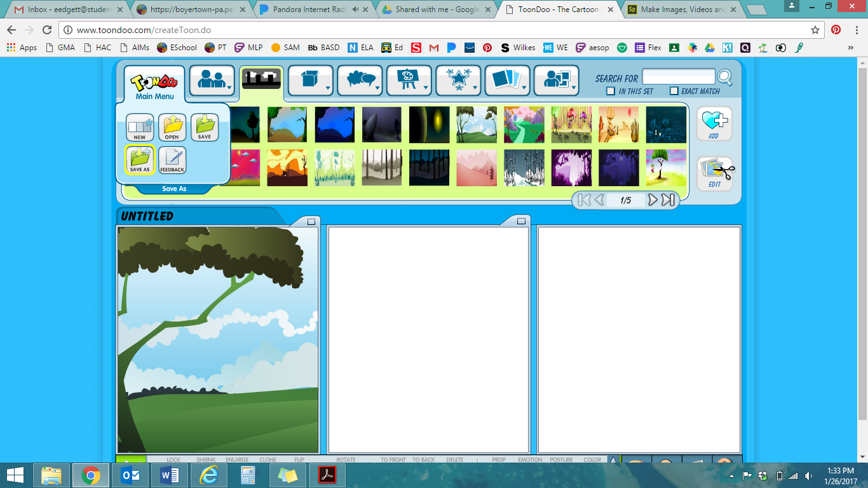
Task: Click the EDIT scissors icon
Action: pyautogui.click(x=714, y=170)
